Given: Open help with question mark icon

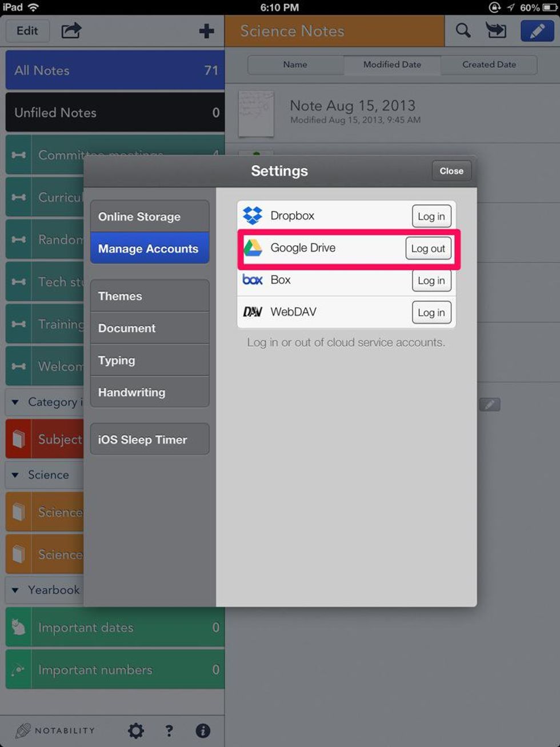Looking at the screenshot, I should 169,730.
